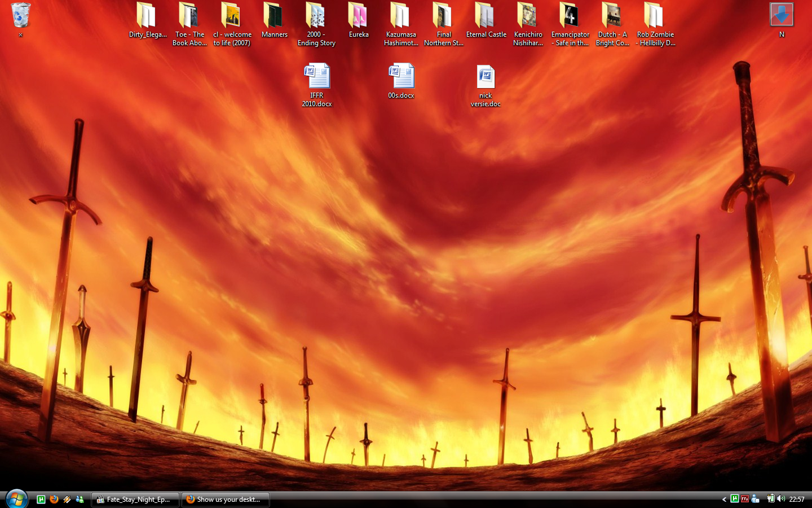The image size is (812, 508).
Task: Select the Dirty_Elega... folder
Action: pos(147,20)
